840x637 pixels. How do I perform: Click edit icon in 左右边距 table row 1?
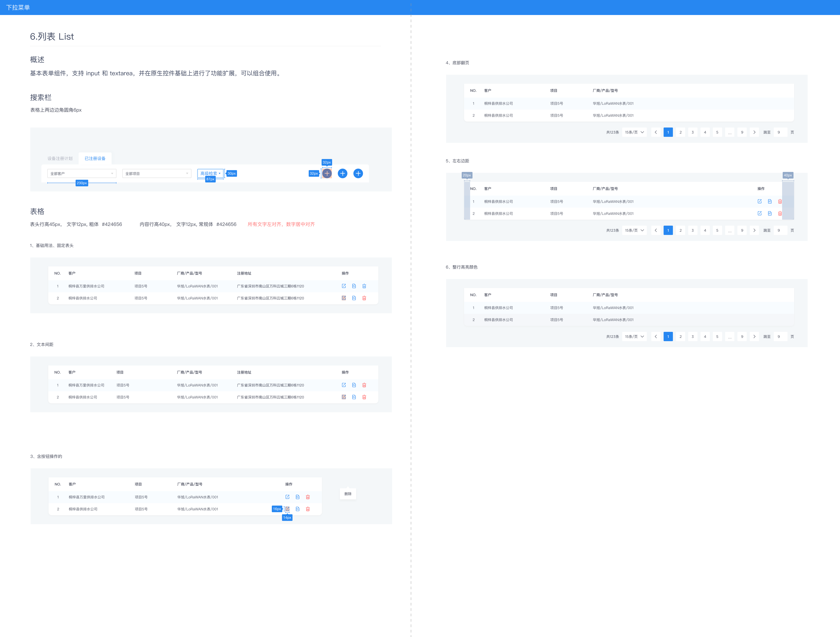click(759, 201)
